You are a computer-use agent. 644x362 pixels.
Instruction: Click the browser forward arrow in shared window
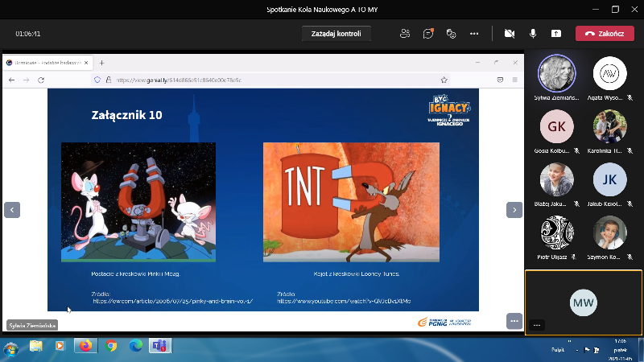[27, 80]
